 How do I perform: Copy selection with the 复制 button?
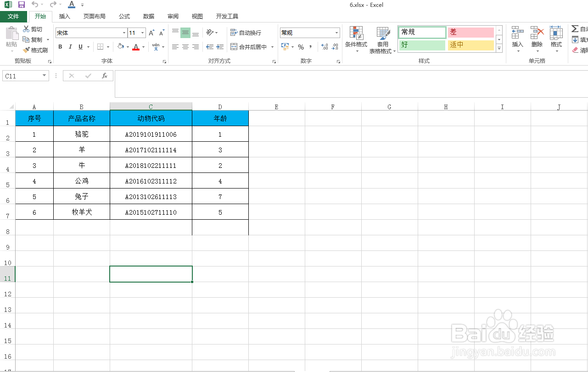point(33,39)
